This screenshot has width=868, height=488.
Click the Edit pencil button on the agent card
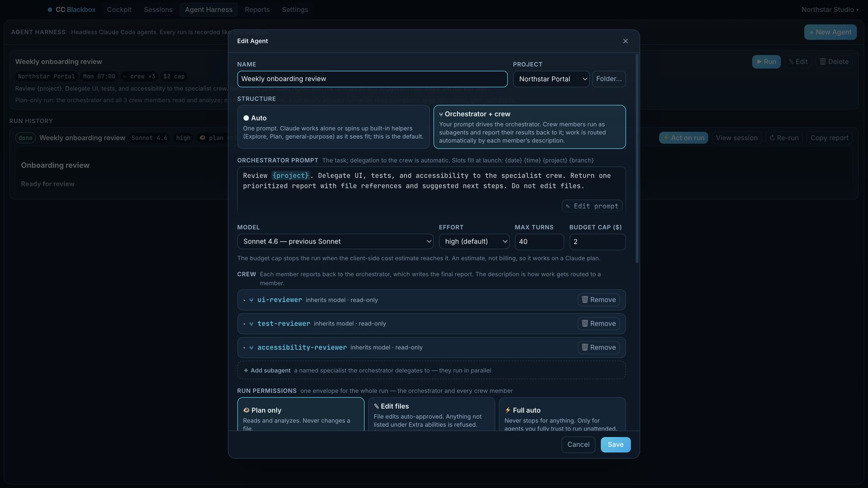pyautogui.click(x=798, y=62)
